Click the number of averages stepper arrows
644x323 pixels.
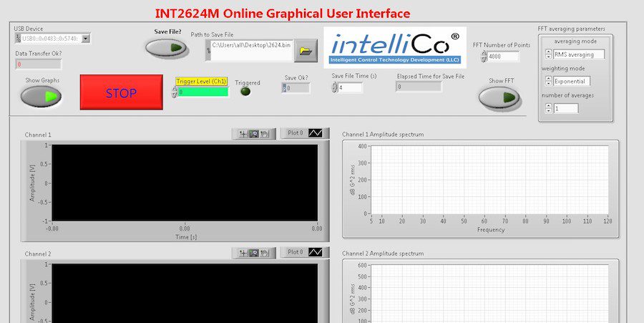pos(548,108)
